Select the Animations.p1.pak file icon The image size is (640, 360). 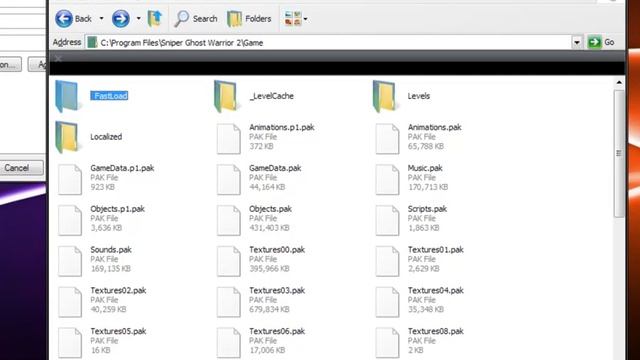click(229, 139)
